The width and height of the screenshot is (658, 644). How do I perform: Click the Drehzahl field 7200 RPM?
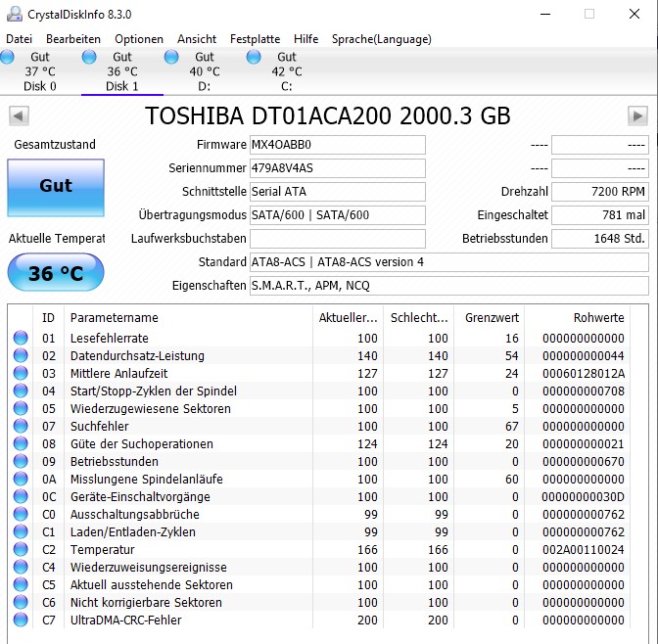[x=600, y=192]
